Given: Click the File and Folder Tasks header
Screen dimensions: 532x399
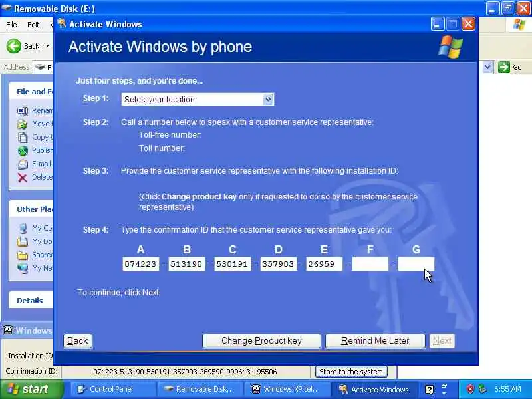Looking at the screenshot, I should [31, 92].
